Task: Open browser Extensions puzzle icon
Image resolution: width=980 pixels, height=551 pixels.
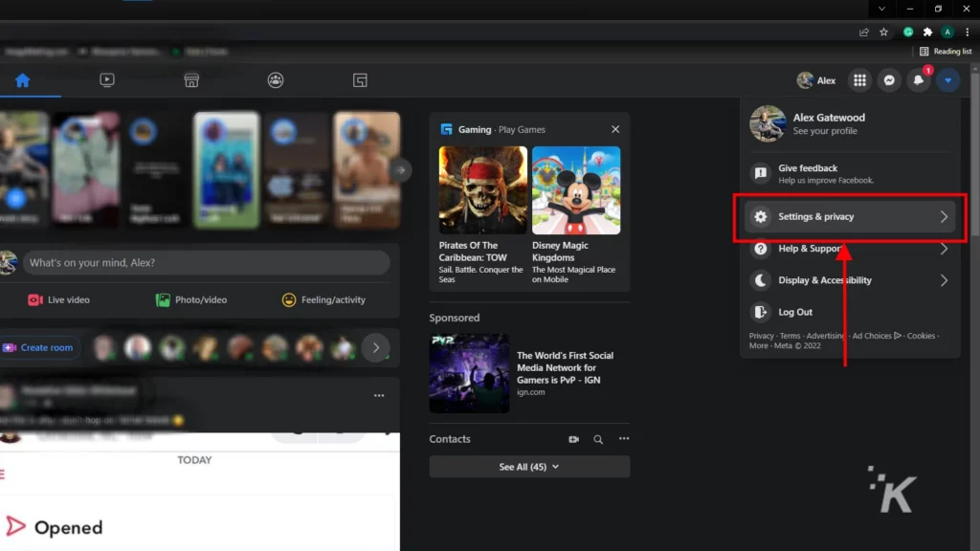Action: 928,32
